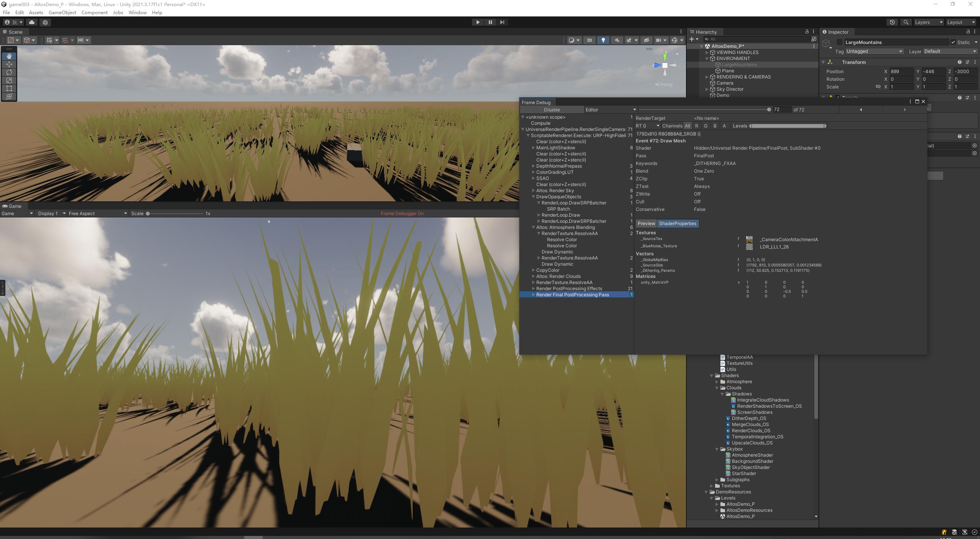
Task: Open the File menu
Action: coord(6,13)
